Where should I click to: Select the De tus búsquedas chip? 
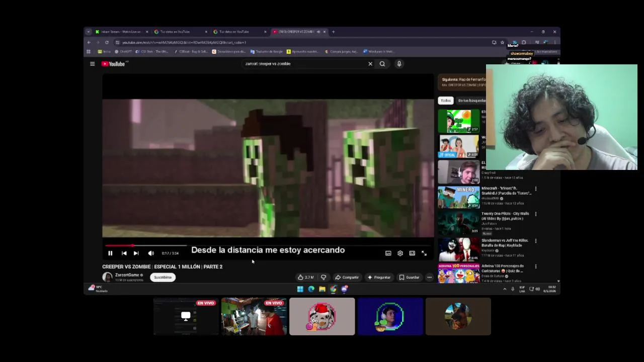(x=471, y=101)
